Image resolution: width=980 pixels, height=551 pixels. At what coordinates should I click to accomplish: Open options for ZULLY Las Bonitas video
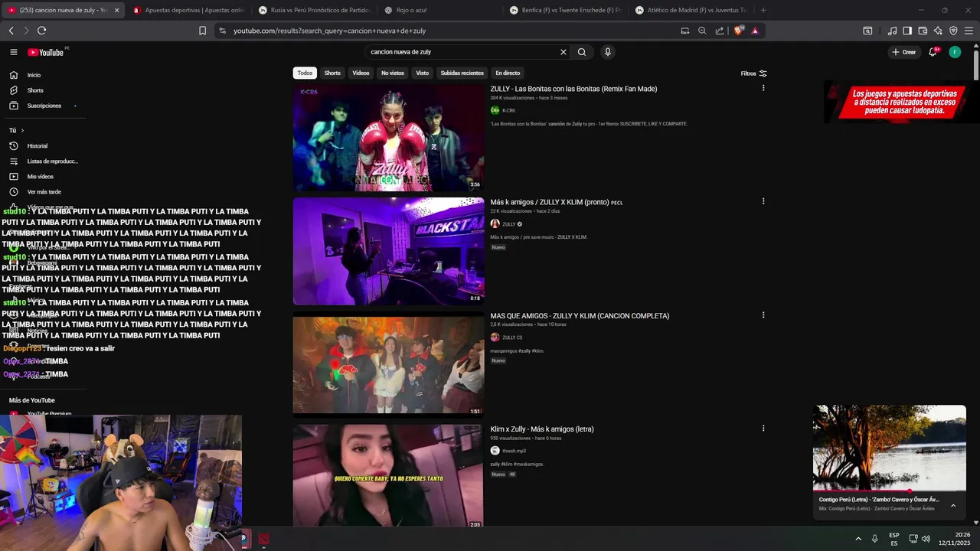[763, 88]
